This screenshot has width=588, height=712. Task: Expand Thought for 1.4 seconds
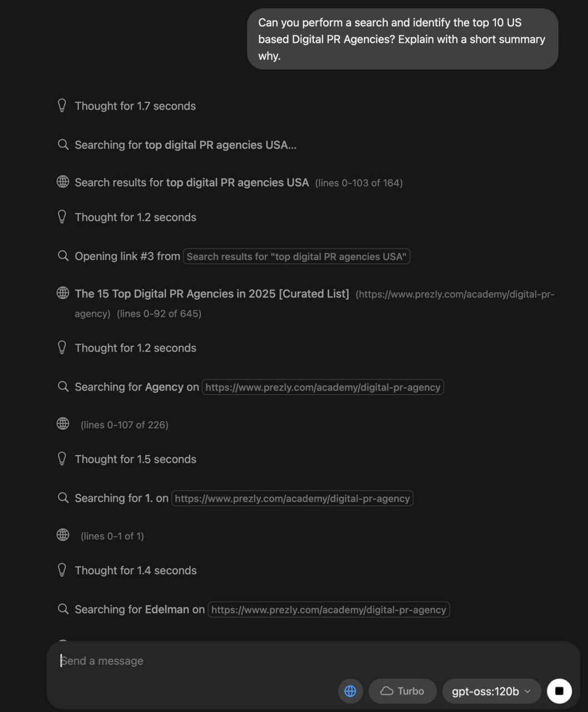(136, 570)
